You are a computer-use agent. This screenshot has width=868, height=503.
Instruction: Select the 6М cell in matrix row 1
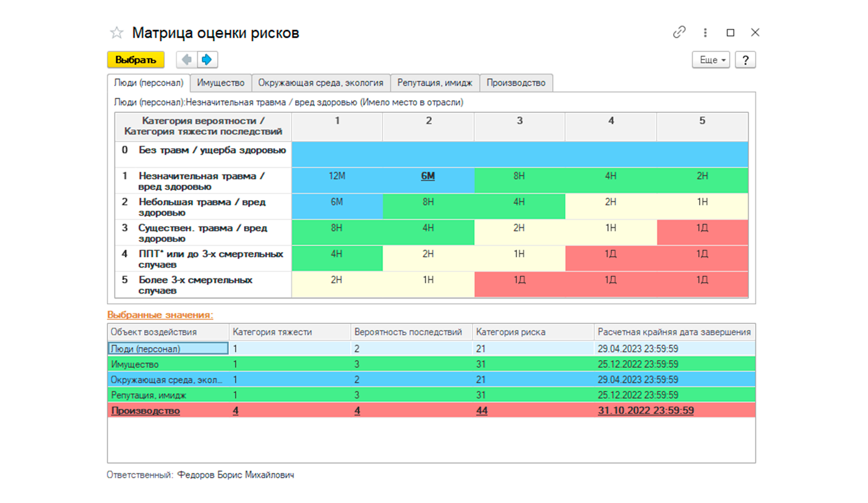point(428,176)
